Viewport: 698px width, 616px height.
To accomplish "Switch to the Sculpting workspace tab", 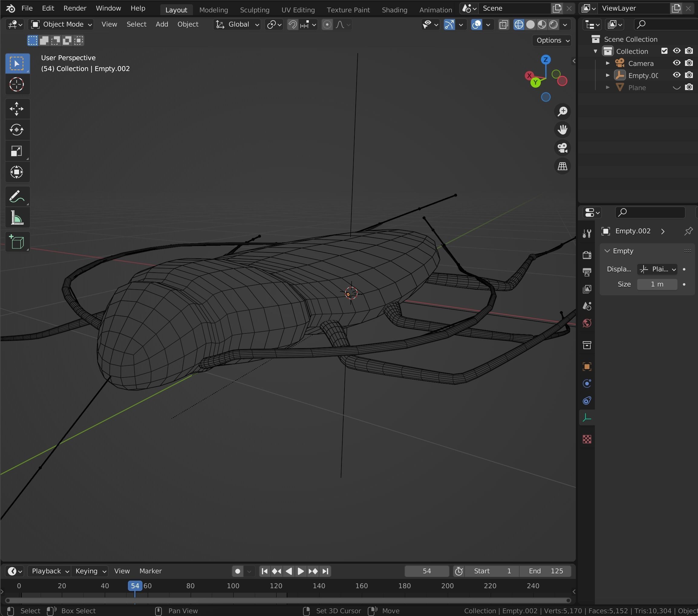I will coord(254,10).
